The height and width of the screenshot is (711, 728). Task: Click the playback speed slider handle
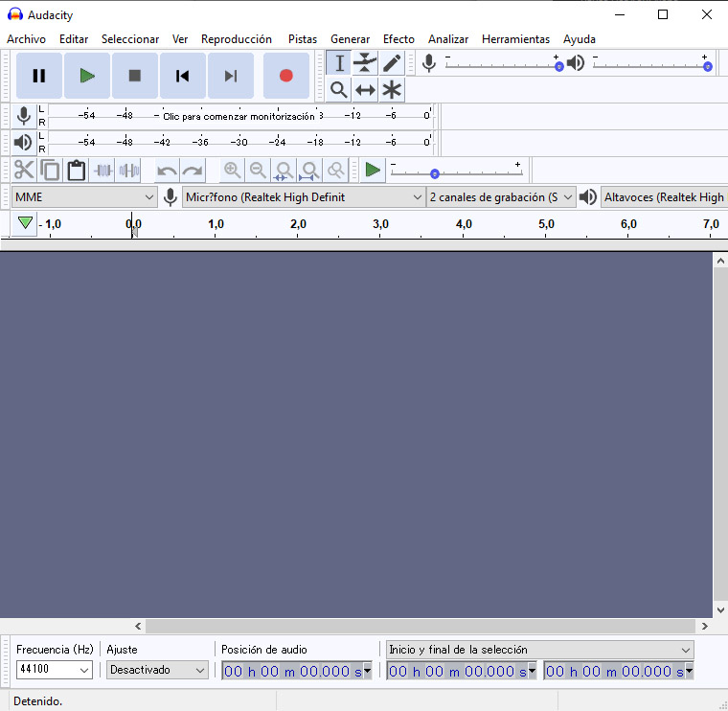[x=435, y=174]
